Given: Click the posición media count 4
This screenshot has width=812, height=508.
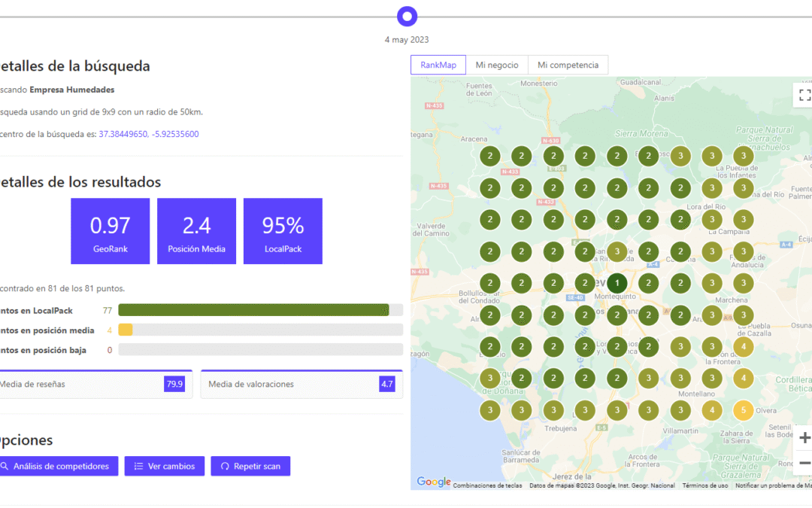Looking at the screenshot, I should pos(109,330).
